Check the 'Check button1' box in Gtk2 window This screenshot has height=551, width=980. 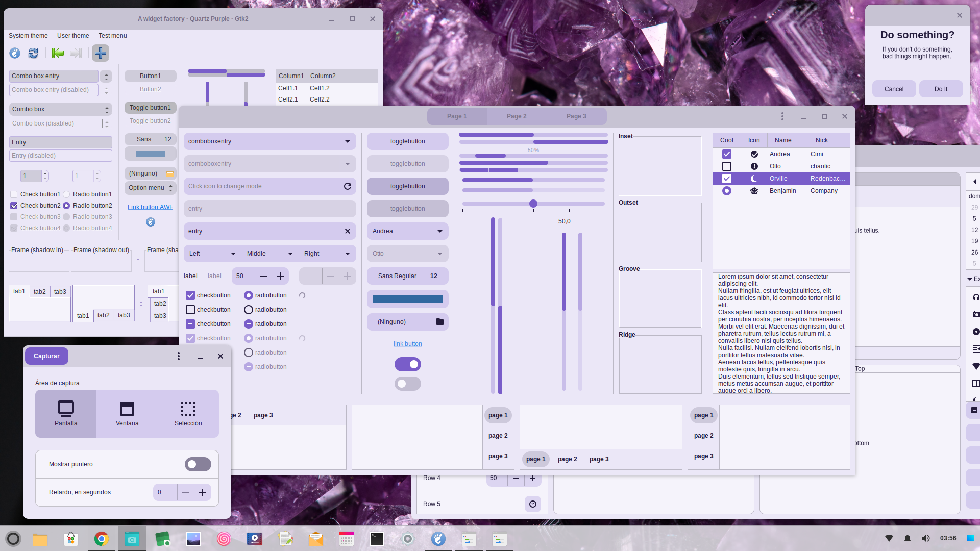[14, 194]
